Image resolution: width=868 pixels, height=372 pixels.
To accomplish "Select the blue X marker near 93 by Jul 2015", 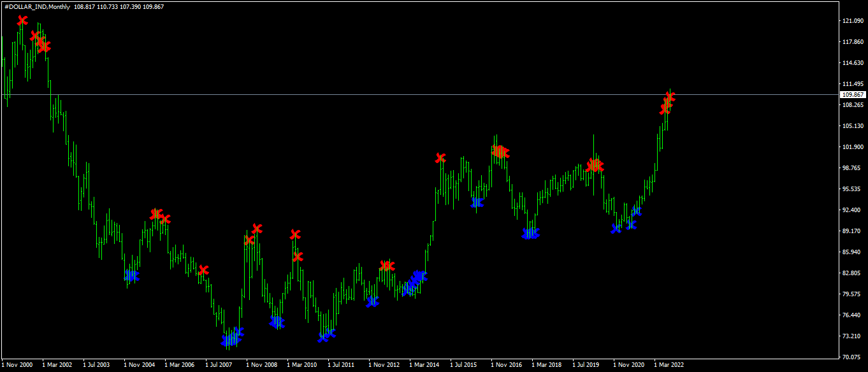I will [x=477, y=203].
